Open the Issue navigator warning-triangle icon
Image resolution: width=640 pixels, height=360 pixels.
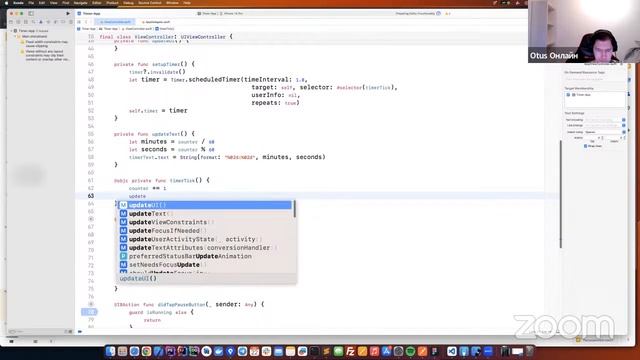(x=40, y=22)
